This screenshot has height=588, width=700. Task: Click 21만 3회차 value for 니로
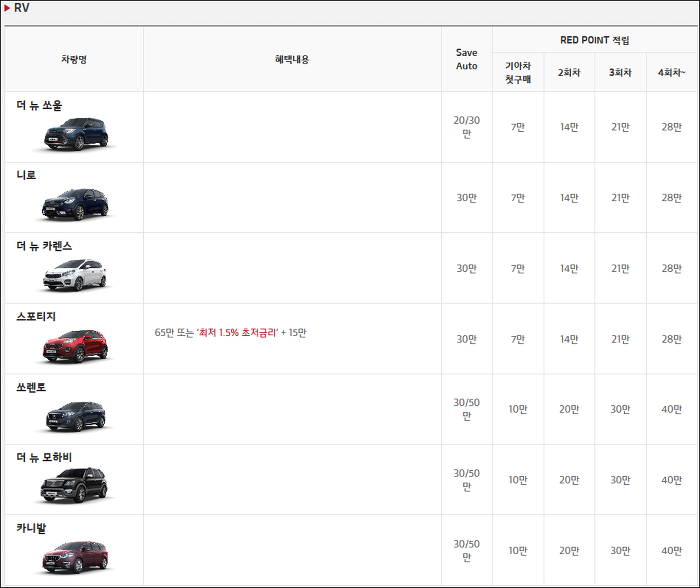(620, 198)
